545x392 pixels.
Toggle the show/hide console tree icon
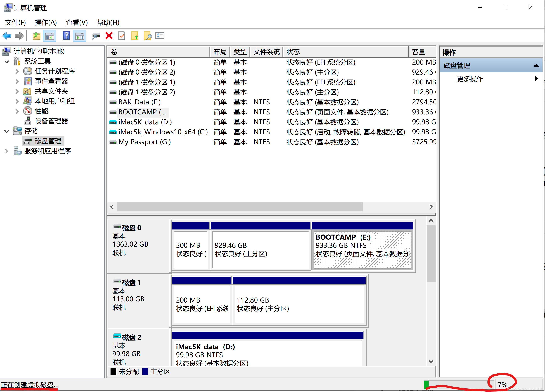50,36
